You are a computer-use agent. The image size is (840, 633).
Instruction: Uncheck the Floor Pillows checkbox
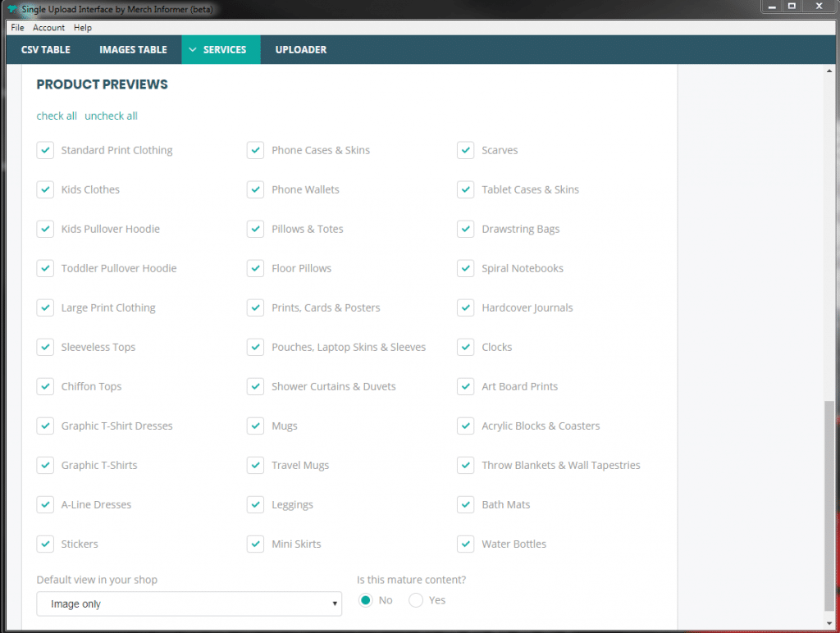[256, 268]
